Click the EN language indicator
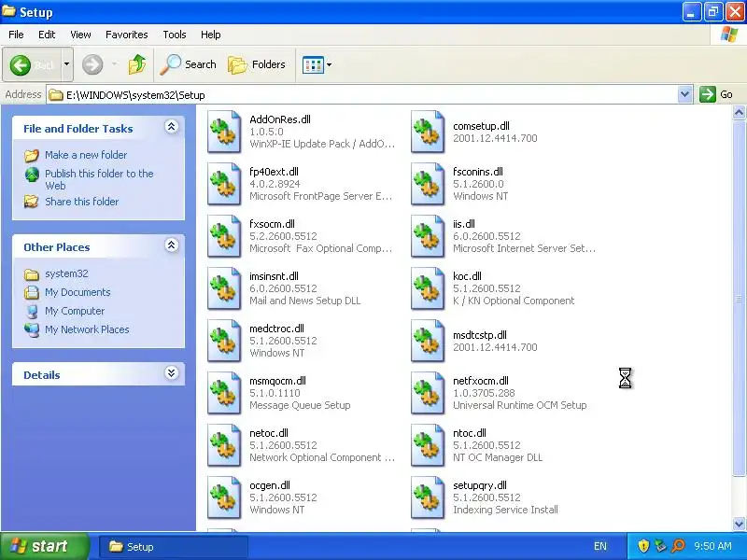Viewport: 747px width, 560px height. click(x=600, y=546)
